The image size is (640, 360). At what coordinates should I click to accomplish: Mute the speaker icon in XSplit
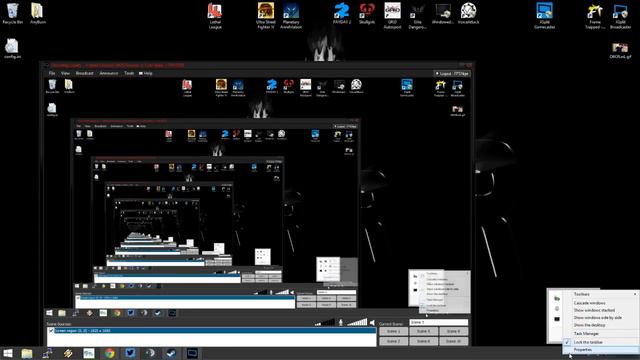[372, 323]
